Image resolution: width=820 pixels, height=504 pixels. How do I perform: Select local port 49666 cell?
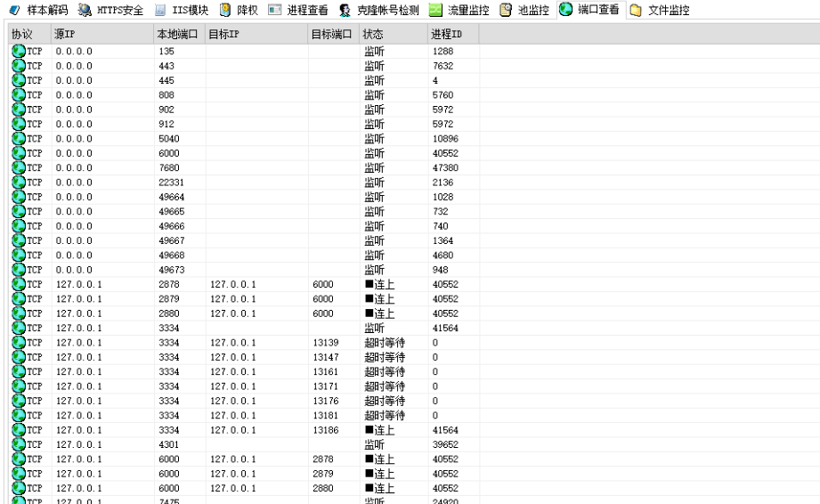(172, 226)
